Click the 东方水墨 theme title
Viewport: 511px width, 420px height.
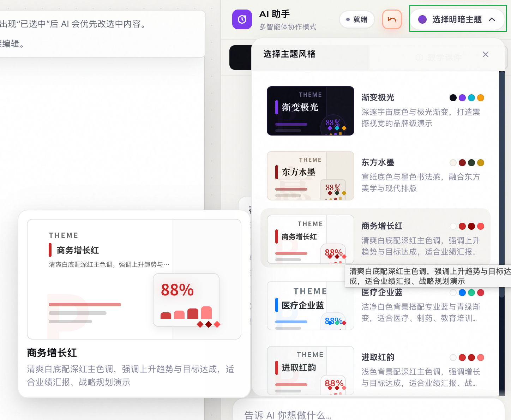click(378, 162)
